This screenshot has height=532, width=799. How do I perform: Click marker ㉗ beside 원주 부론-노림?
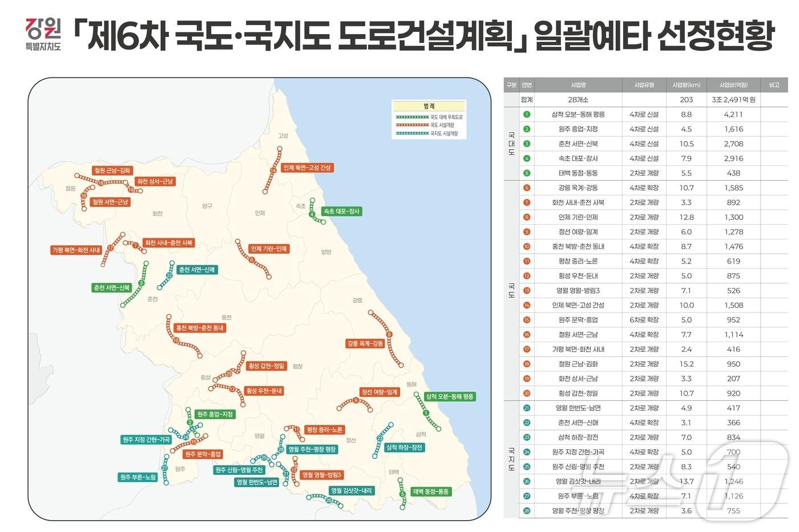[165, 468]
